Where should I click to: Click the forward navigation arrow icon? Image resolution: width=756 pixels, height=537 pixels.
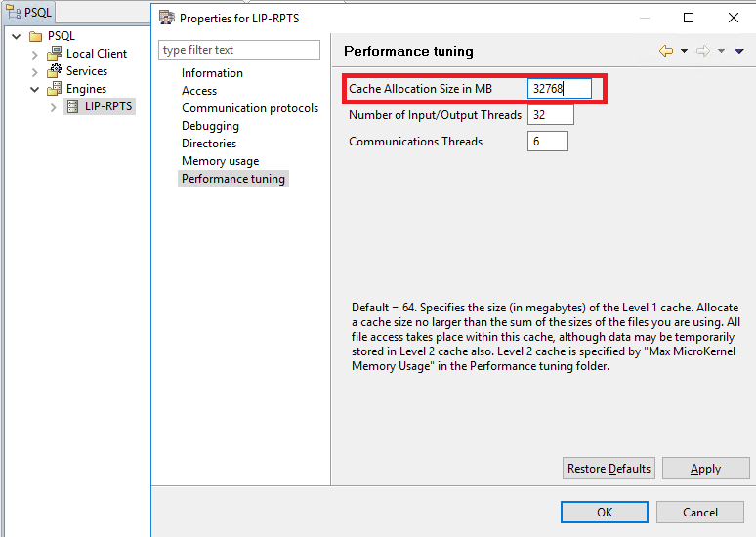click(x=702, y=51)
